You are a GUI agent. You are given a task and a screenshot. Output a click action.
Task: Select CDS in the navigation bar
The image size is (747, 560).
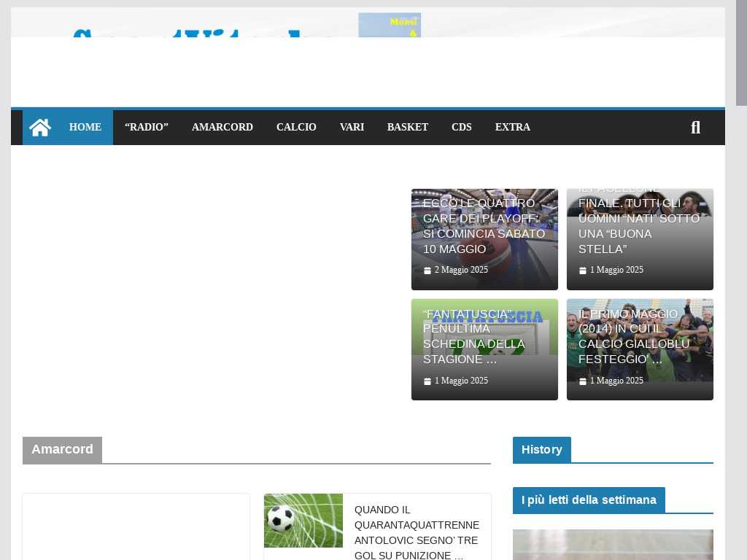[x=462, y=127]
